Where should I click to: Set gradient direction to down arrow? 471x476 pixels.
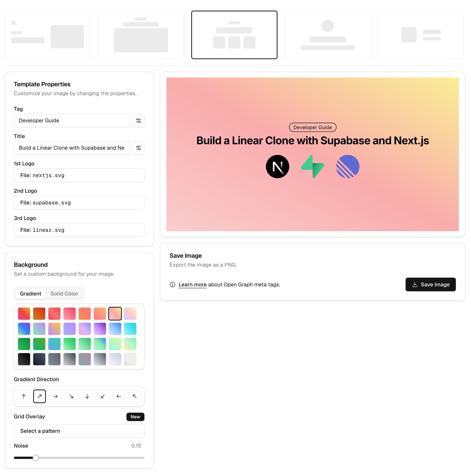[87, 396]
